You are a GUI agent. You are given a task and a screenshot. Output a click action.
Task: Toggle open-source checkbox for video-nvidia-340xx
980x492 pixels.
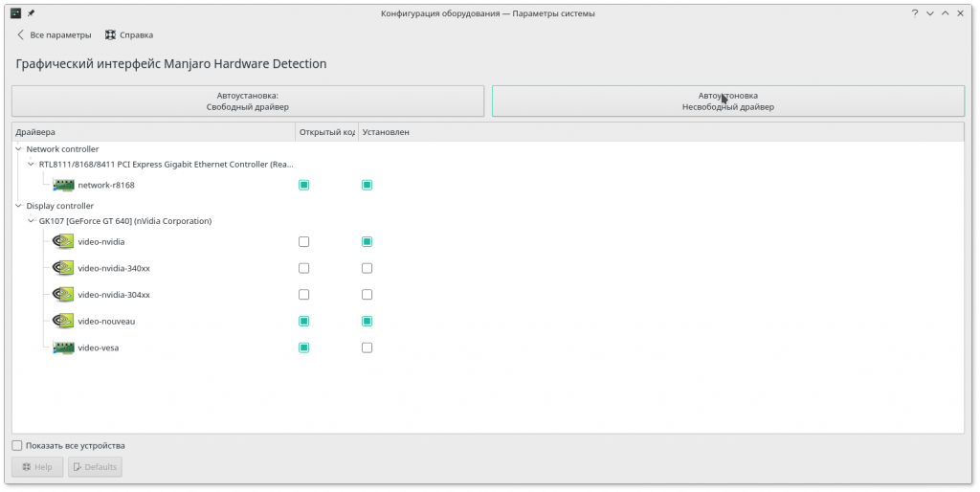(x=303, y=268)
